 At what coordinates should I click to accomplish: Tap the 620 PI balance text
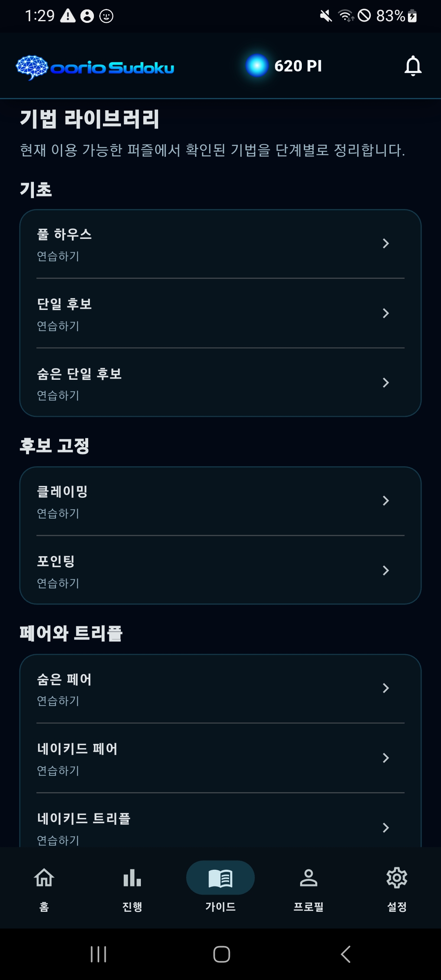[x=298, y=66]
